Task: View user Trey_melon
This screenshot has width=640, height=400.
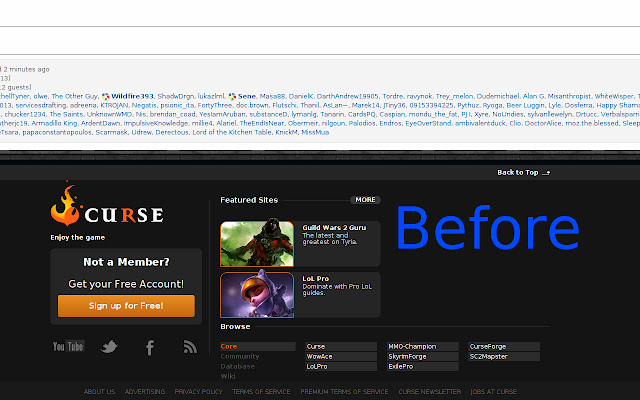Action: point(454,96)
